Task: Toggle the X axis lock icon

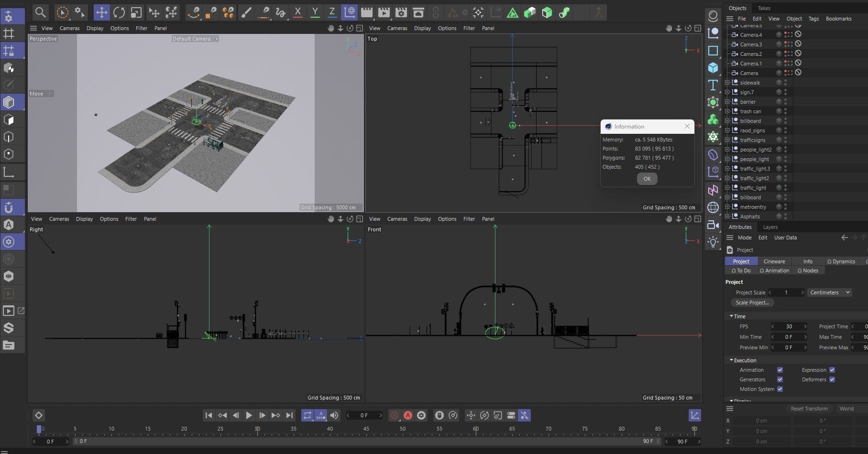Action: [x=298, y=12]
